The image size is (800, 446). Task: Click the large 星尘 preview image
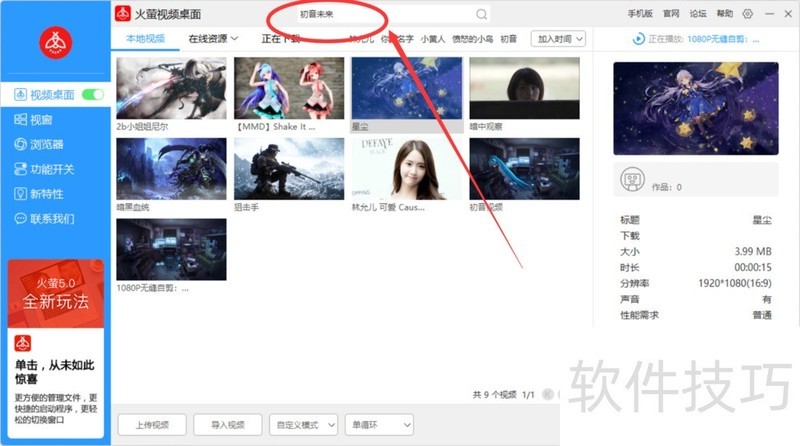(696, 109)
